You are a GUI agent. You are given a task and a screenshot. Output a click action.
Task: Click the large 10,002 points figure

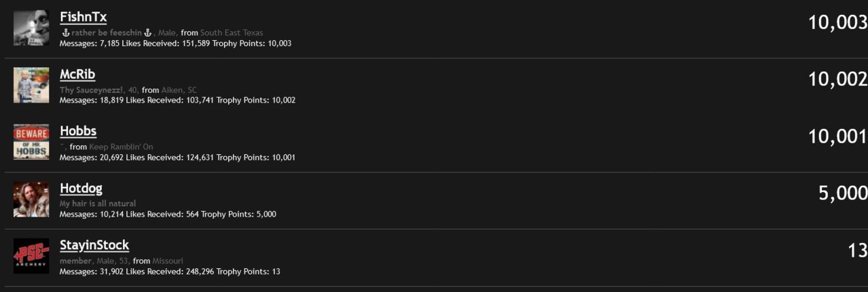[x=837, y=79]
